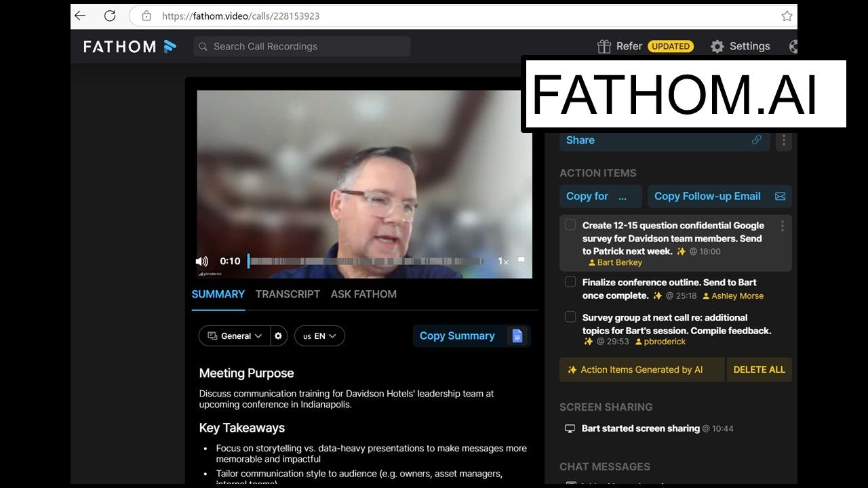The width and height of the screenshot is (868, 488).
Task: Check the Finalize conference outline item
Action: (x=570, y=282)
